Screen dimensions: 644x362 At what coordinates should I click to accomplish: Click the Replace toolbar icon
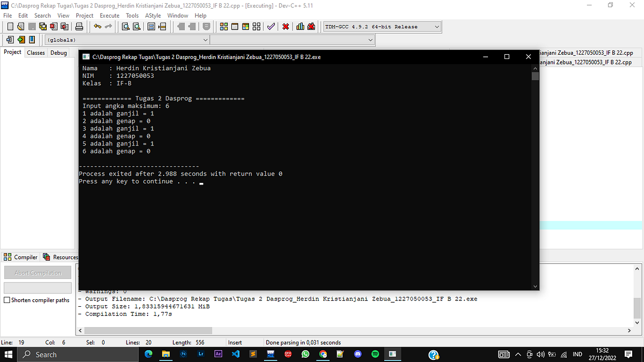click(x=136, y=26)
